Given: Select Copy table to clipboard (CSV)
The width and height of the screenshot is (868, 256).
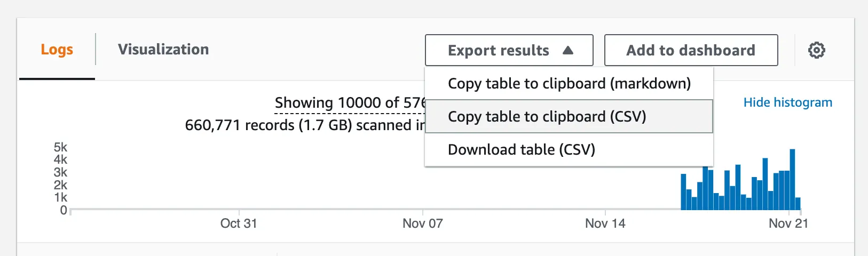Looking at the screenshot, I should click(547, 117).
